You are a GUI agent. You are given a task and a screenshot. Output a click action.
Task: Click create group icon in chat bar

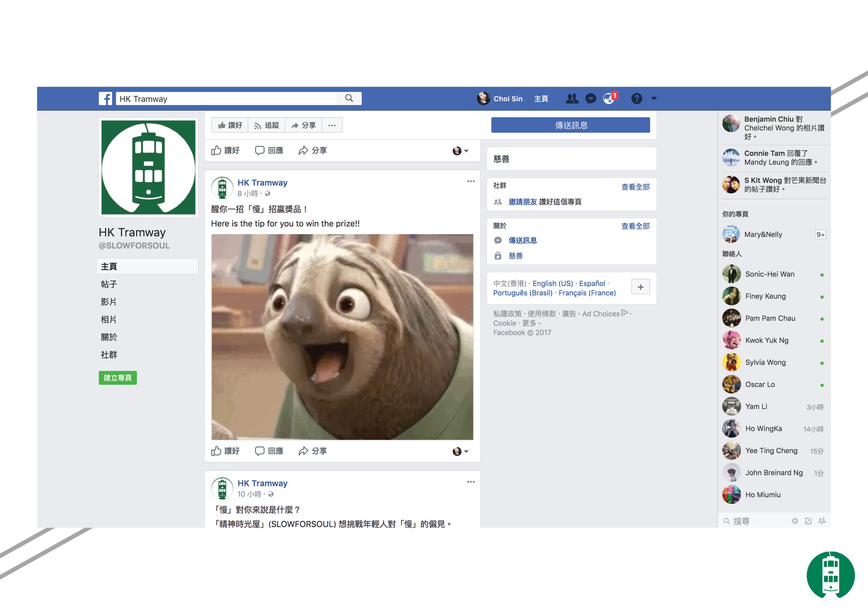(x=822, y=521)
